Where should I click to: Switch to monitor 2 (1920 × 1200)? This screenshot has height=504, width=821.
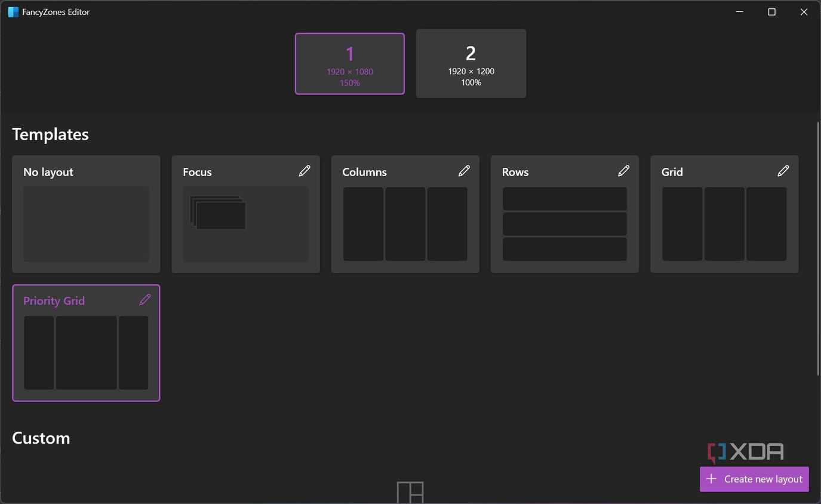point(471,63)
